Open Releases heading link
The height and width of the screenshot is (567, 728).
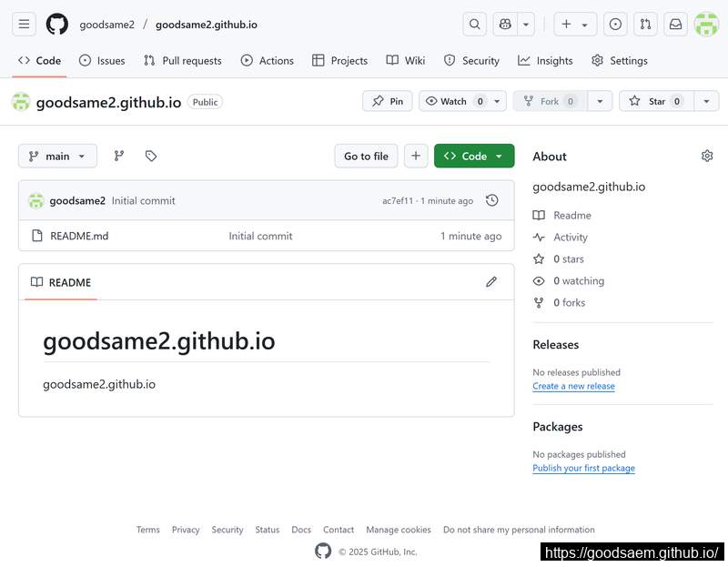pyautogui.click(x=556, y=345)
